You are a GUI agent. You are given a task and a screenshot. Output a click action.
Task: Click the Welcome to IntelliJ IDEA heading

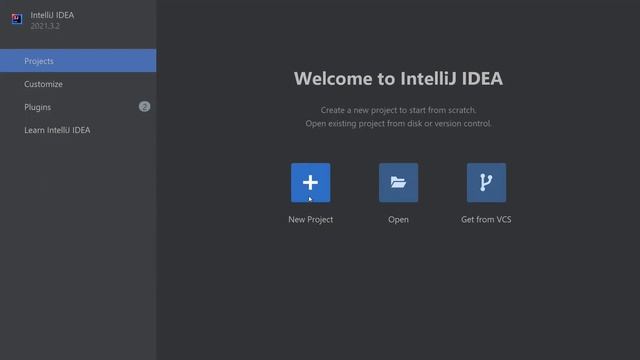[398, 78]
